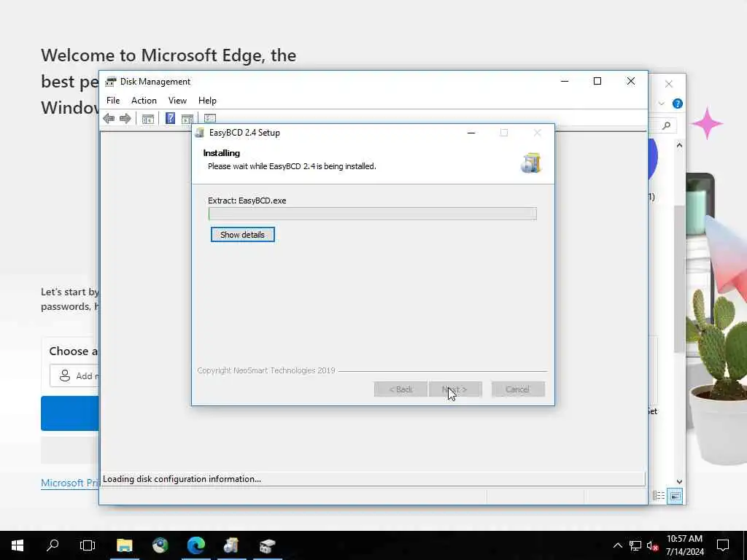Viewport: 747px width, 560px height.
Task: Click the blue help icon in Explorer window
Action: click(677, 104)
